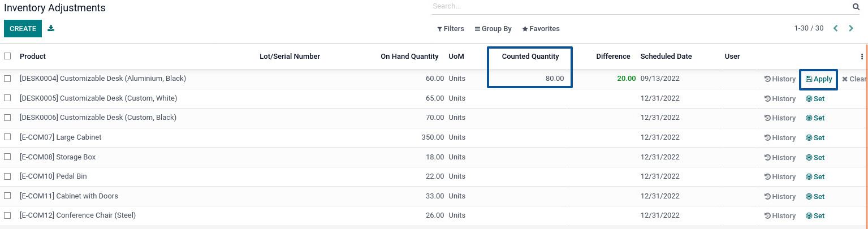Go to previous page arrow

pyautogui.click(x=835, y=28)
